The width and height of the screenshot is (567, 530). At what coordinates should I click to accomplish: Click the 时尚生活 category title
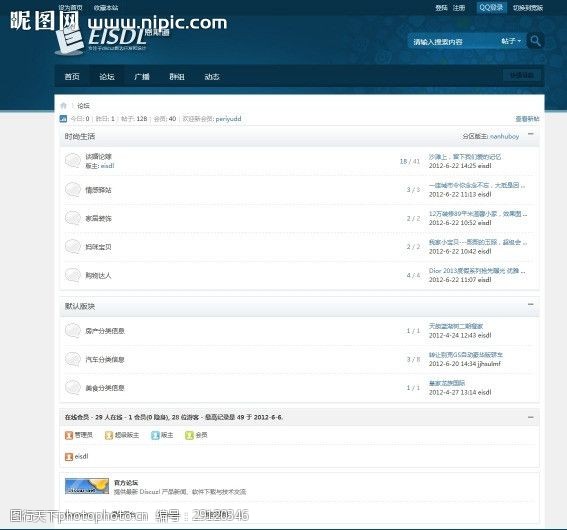coord(80,136)
